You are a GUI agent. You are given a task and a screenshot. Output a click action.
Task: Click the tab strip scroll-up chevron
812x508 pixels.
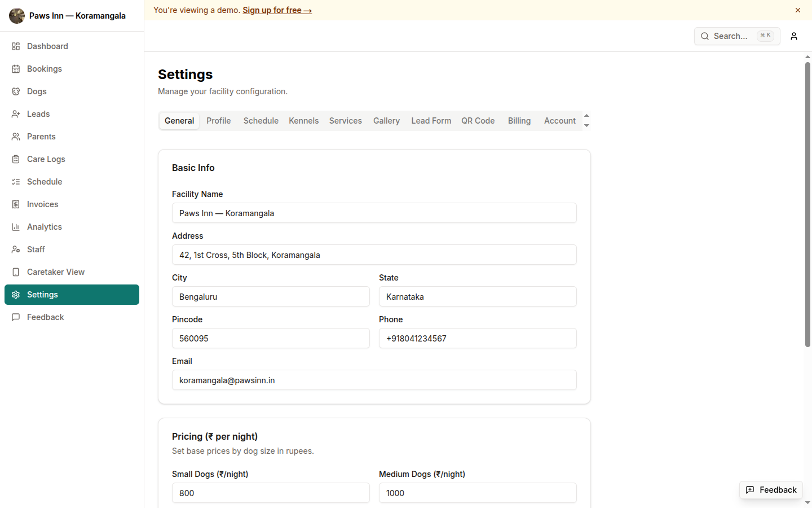586,116
